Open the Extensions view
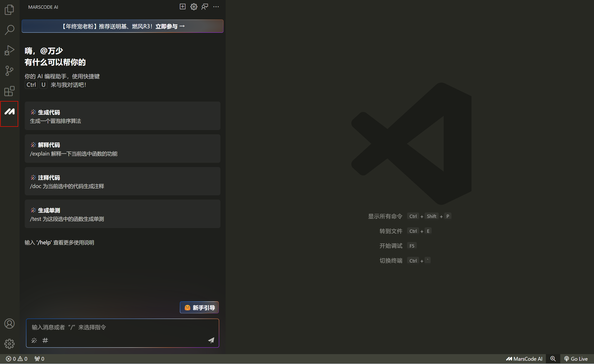Viewport: 594px width, 364px height. (x=9, y=91)
